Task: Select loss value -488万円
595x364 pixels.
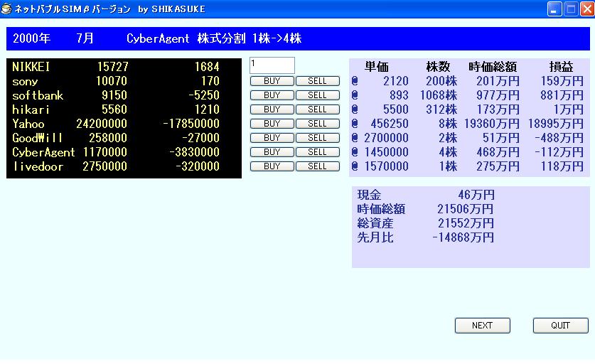Action: 559,138
